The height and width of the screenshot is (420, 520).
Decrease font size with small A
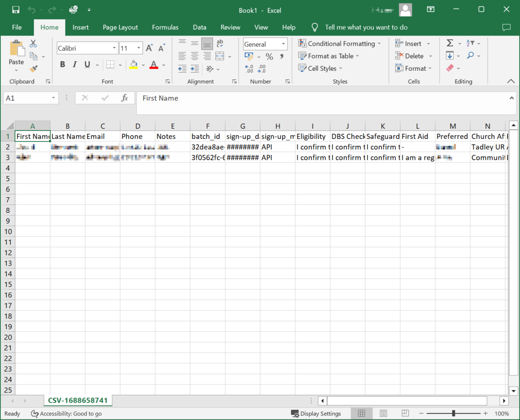click(x=162, y=48)
